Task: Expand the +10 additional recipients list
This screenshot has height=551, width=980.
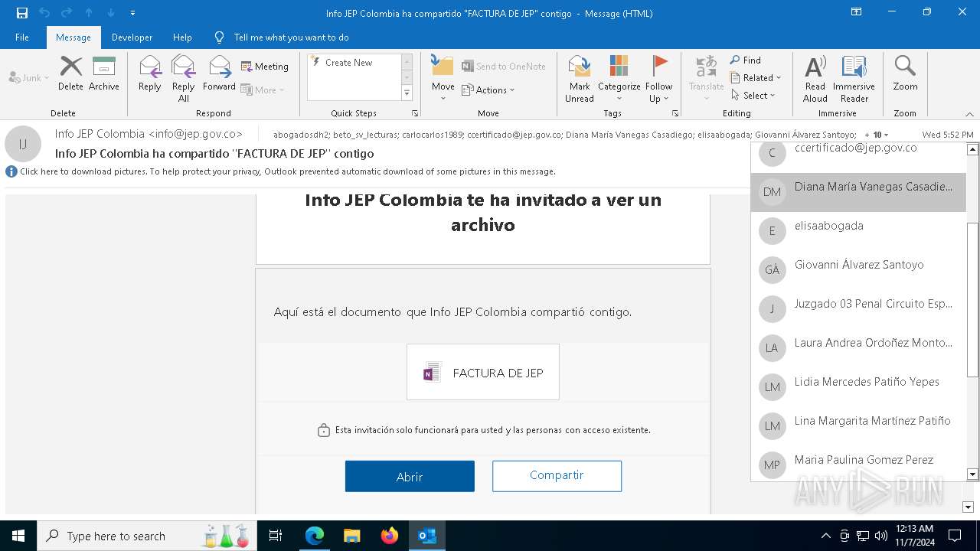Action: (877, 135)
